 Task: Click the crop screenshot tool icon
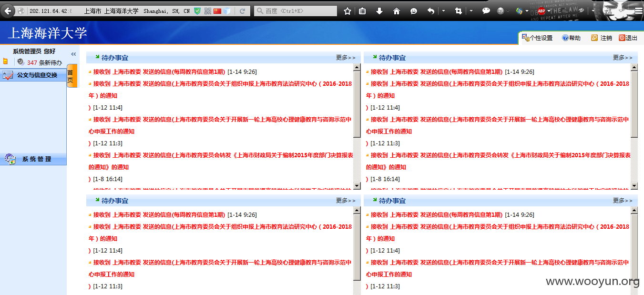click(459, 11)
